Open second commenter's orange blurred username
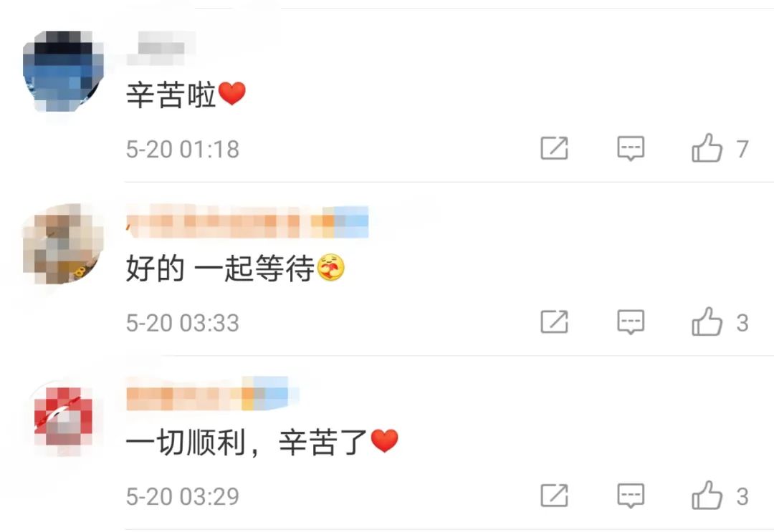 pos(248,221)
